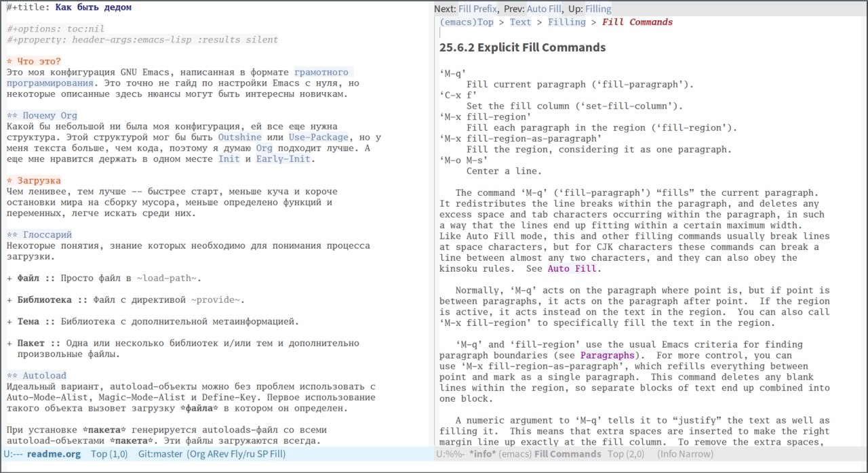
Task: Click the Org link after 'я думаю'
Action: [x=264, y=148]
